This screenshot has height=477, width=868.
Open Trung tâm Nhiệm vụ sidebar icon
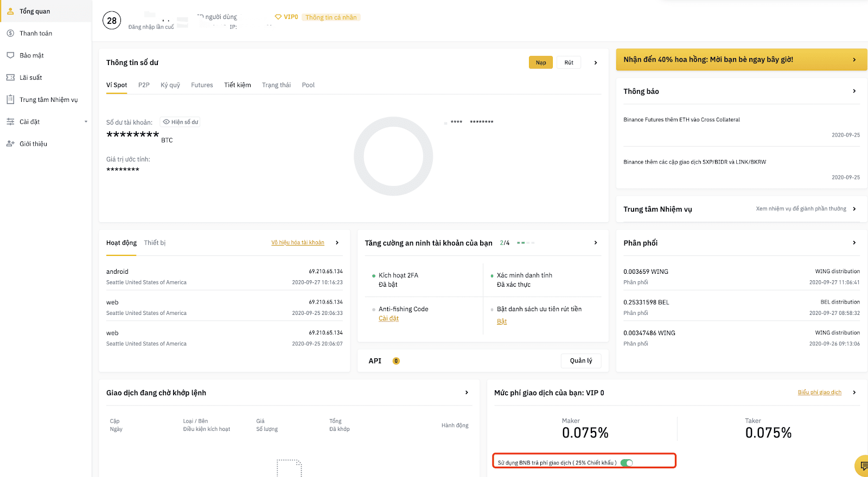tap(10, 99)
